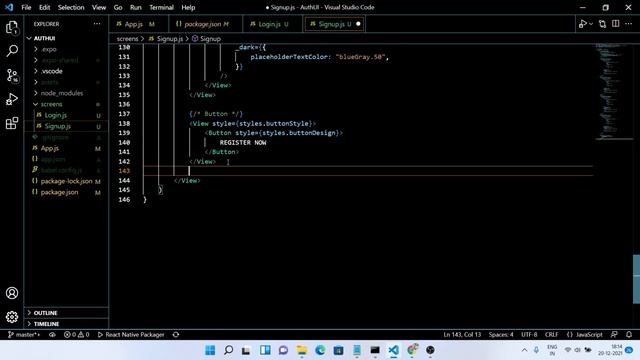Open the editor's More Actions ellipsis
Viewport: 640px width, 360px height.
click(629, 24)
